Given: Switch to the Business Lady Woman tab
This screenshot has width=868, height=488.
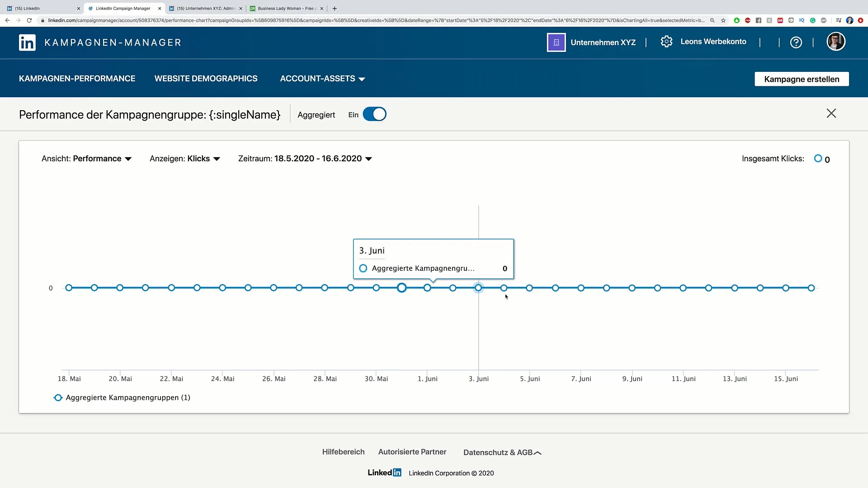Looking at the screenshot, I should coord(286,8).
